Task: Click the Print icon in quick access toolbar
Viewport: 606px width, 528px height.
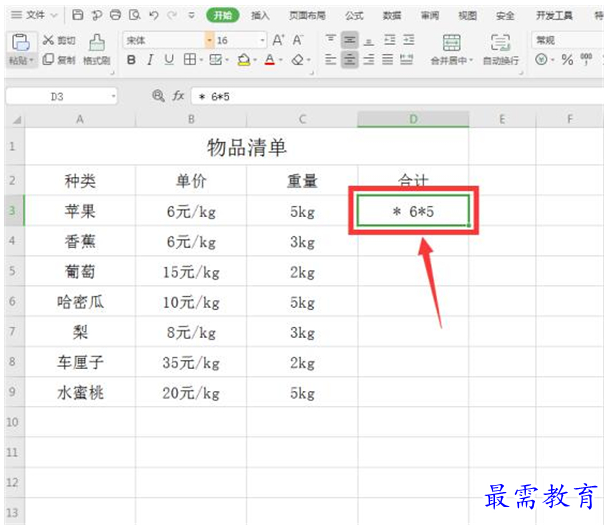Action: (x=115, y=15)
